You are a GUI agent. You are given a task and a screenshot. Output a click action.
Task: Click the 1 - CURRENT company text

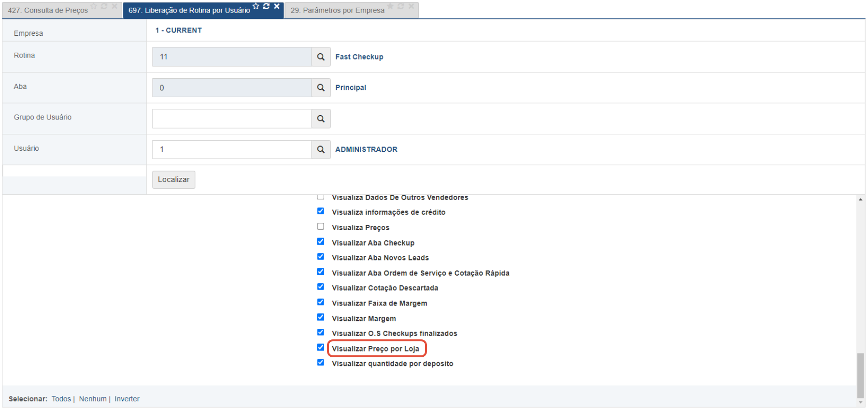pyautogui.click(x=179, y=30)
